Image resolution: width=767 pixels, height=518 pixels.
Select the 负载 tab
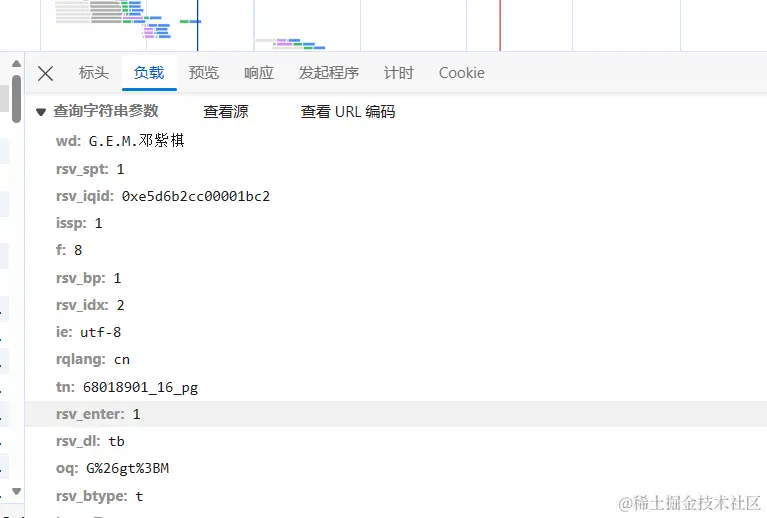(x=149, y=73)
